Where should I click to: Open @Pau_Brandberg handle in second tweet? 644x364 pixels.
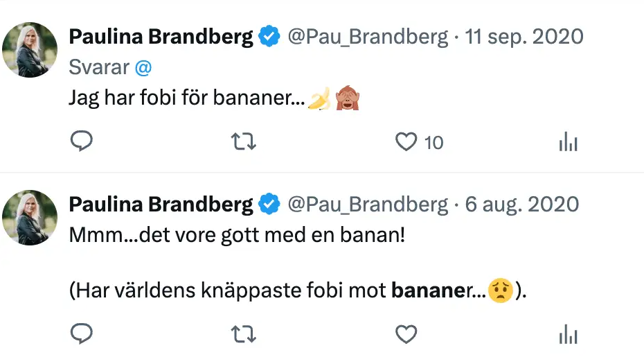(x=368, y=205)
